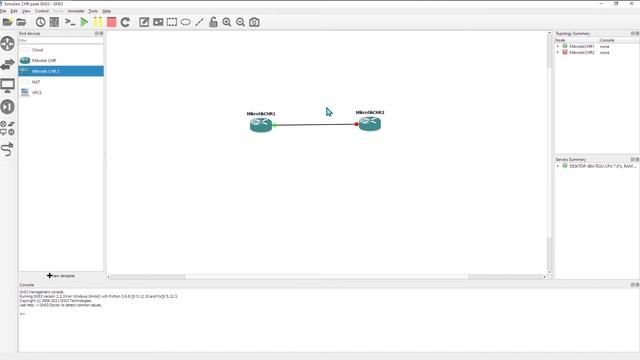Click the New template button

61,276
